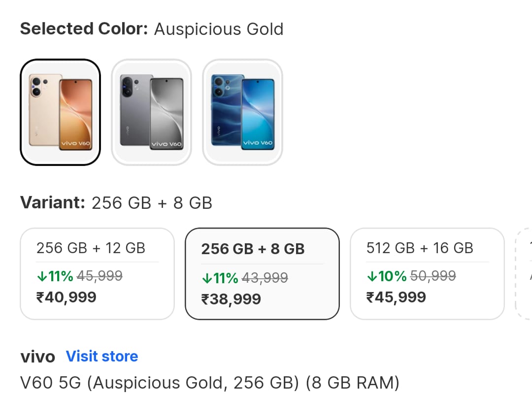The width and height of the screenshot is (532, 397).
Task: Click the ₹38,999 price
Action: tap(231, 299)
